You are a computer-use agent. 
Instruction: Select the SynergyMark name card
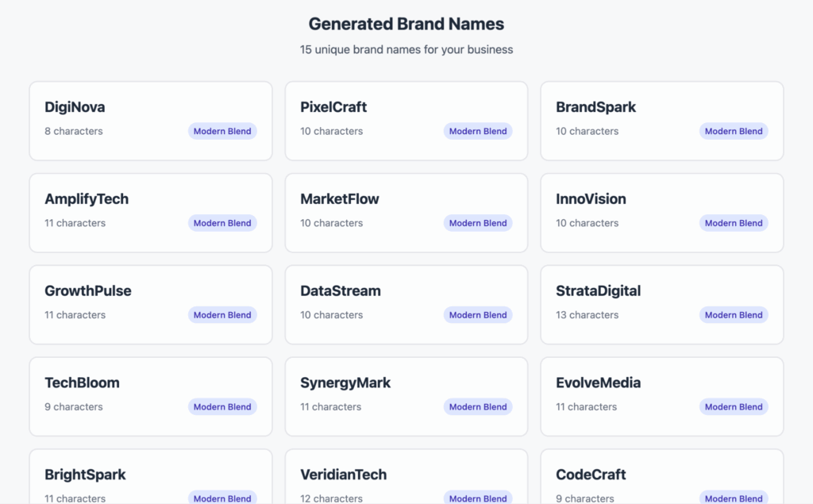coord(406,395)
